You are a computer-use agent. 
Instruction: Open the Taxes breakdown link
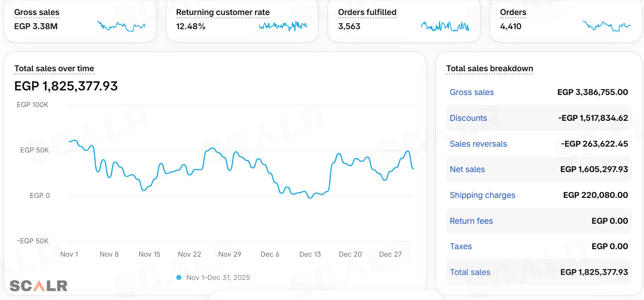coord(461,247)
